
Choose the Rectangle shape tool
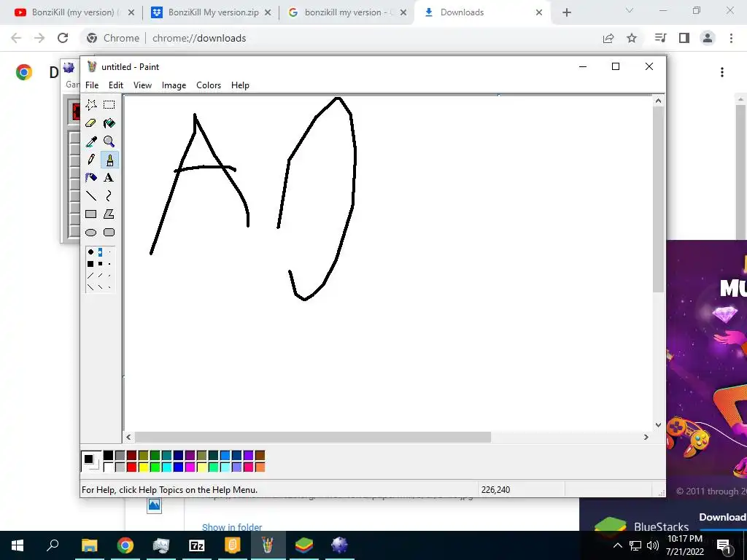tap(91, 214)
